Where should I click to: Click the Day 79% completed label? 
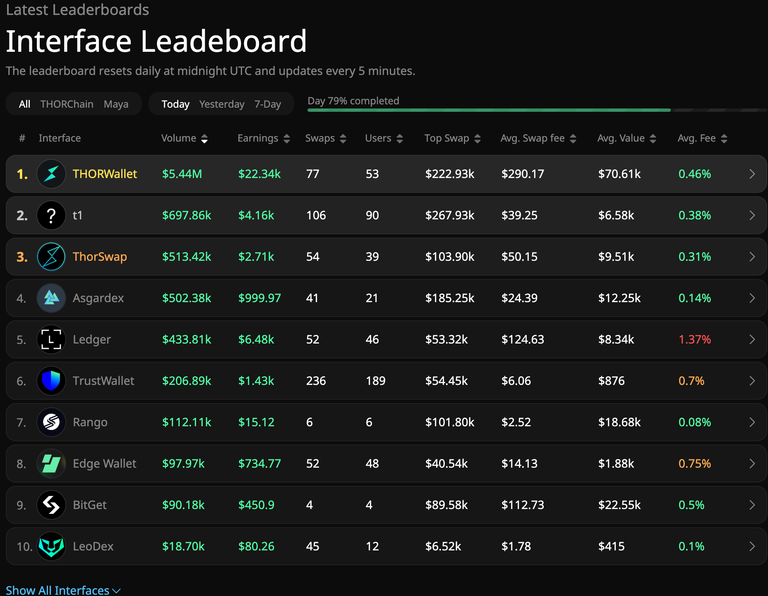(353, 101)
